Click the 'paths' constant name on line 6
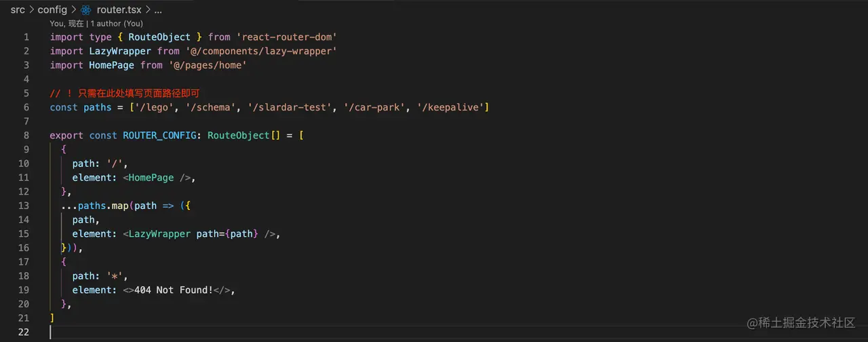 tap(98, 107)
